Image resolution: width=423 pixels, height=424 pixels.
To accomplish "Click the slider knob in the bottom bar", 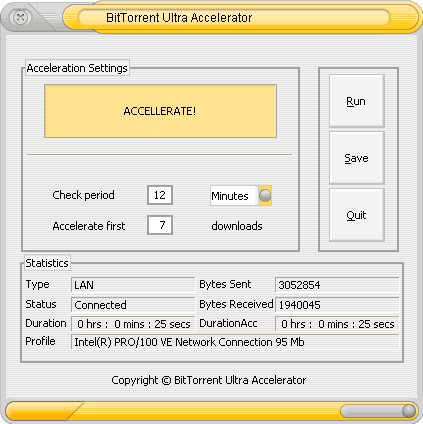I will click(x=409, y=411).
